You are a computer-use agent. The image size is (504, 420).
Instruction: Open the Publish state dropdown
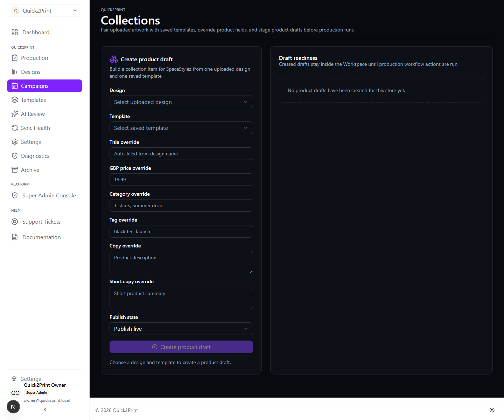[x=181, y=329]
